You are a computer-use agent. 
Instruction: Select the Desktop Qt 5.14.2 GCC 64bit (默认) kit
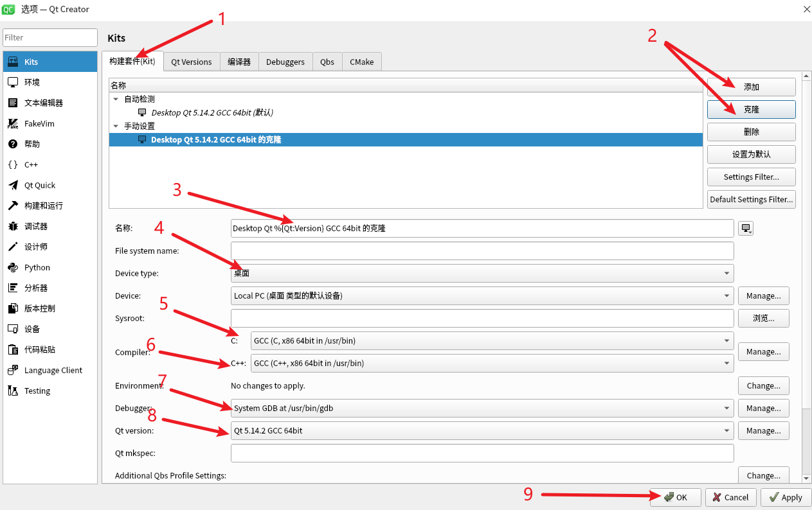pos(406,112)
